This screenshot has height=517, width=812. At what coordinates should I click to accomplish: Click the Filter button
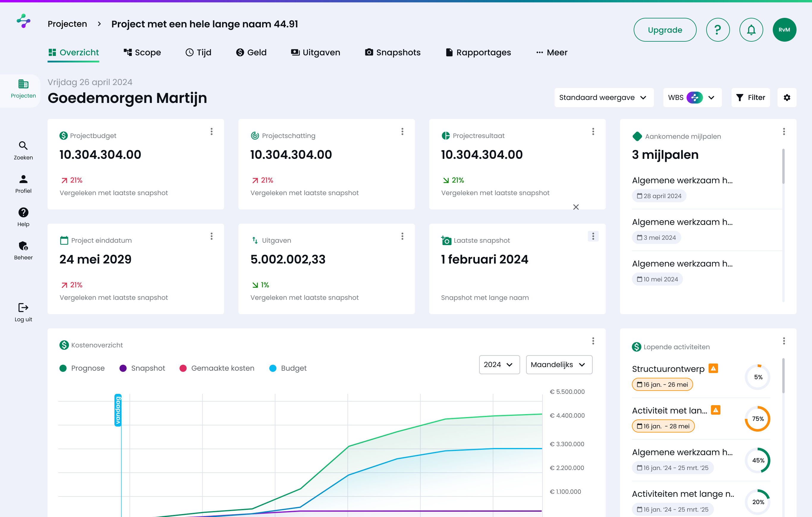(750, 98)
